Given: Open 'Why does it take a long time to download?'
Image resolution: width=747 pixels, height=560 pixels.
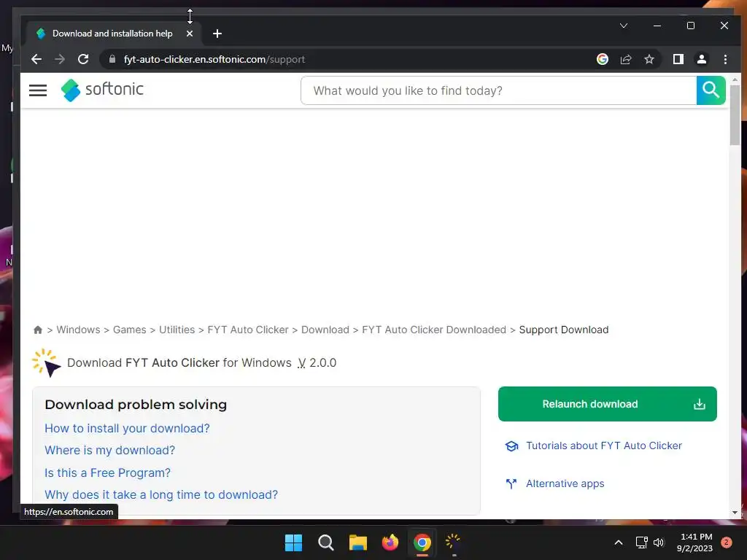Looking at the screenshot, I should tap(161, 494).
